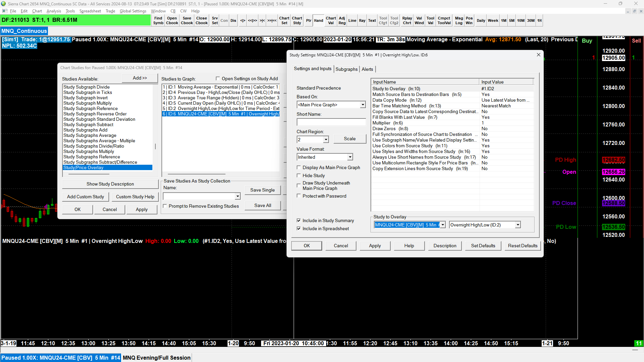
Task: Expand the Value Format dropdown
Action: (350, 157)
